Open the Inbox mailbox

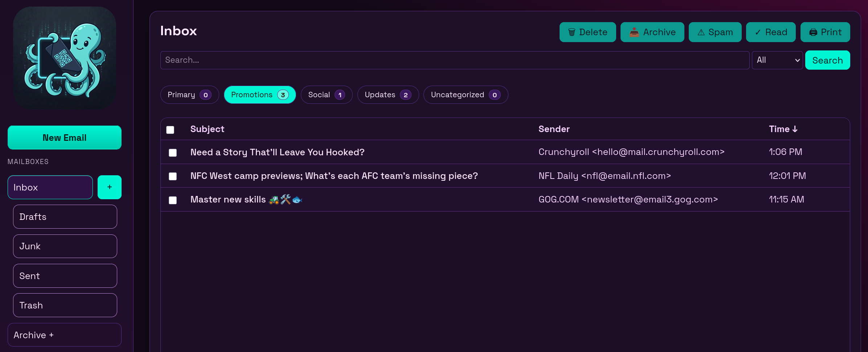(50, 187)
